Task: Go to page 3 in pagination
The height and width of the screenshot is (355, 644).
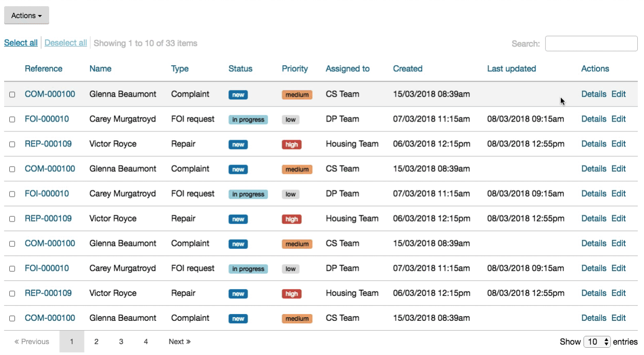Action: (x=121, y=342)
